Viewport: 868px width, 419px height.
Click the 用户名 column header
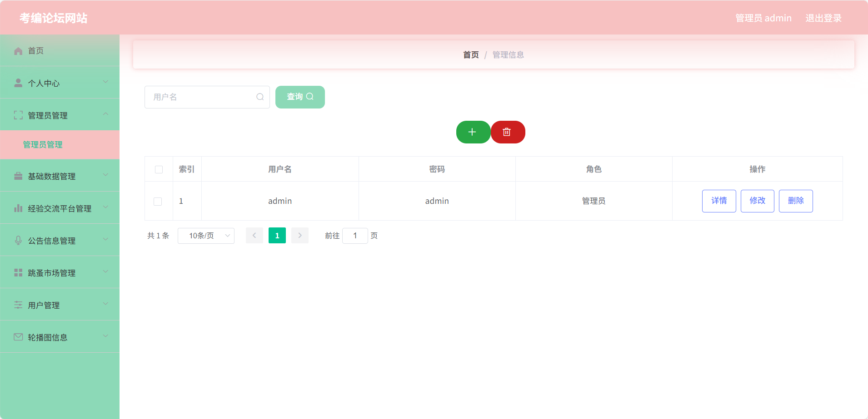tap(280, 169)
